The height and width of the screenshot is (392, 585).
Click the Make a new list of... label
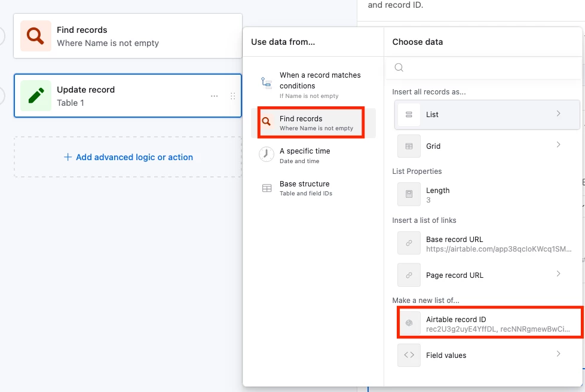tap(425, 300)
